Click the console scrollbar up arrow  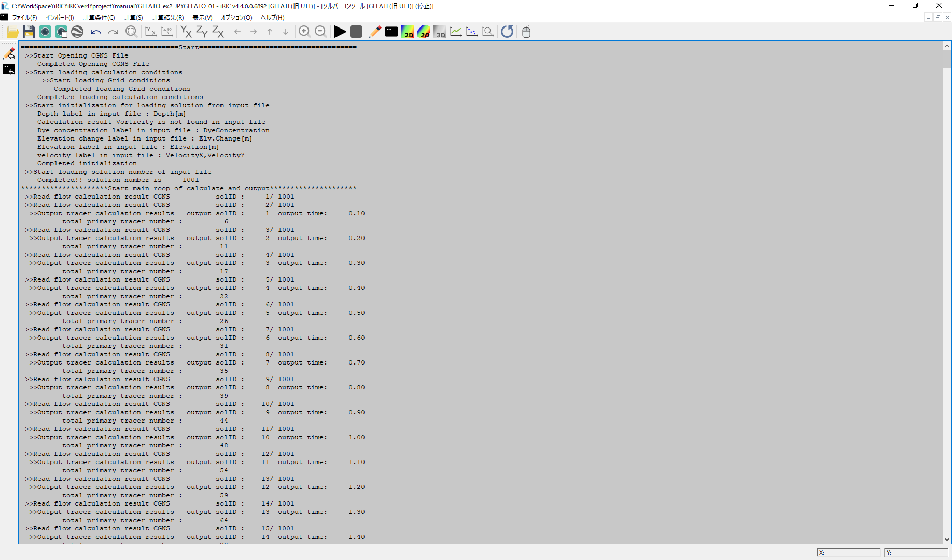pos(947,46)
